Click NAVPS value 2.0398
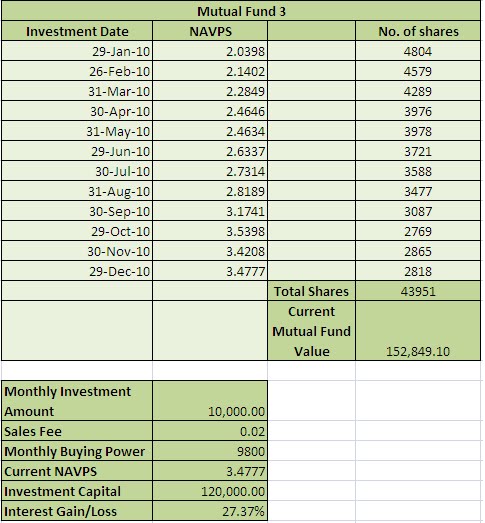 pyautogui.click(x=210, y=51)
